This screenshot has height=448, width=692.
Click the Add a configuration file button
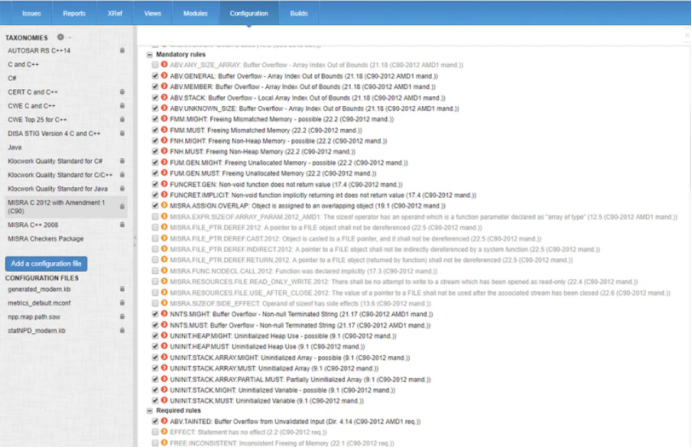tap(47, 262)
